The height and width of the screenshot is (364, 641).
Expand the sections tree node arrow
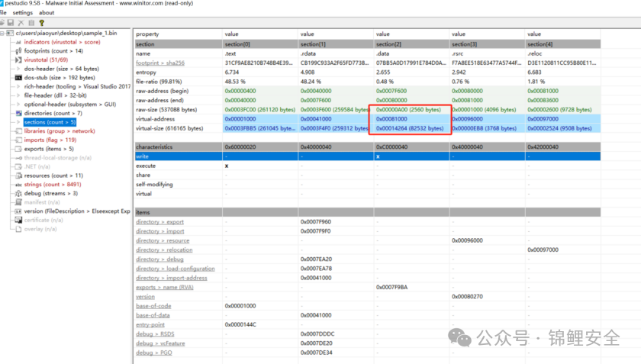pyautogui.click(x=18, y=122)
